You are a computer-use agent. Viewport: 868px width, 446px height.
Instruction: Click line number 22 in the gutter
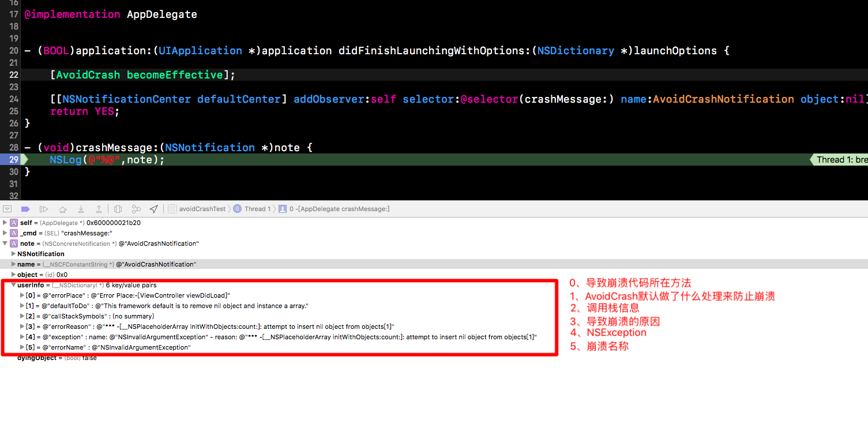pyautogui.click(x=13, y=75)
